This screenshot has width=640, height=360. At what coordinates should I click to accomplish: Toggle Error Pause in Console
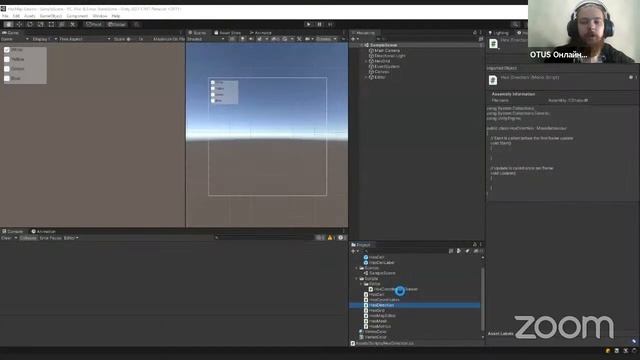click(x=51, y=238)
